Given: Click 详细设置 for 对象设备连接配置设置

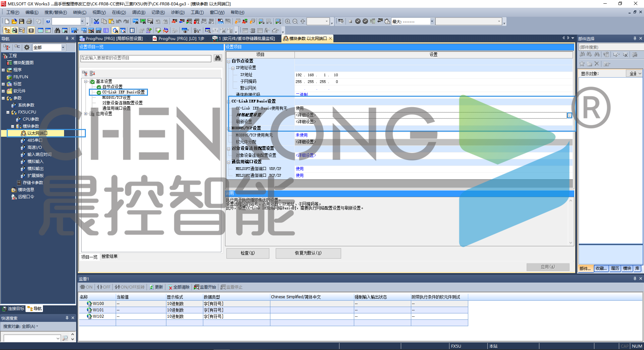Looking at the screenshot, I should click(306, 156).
